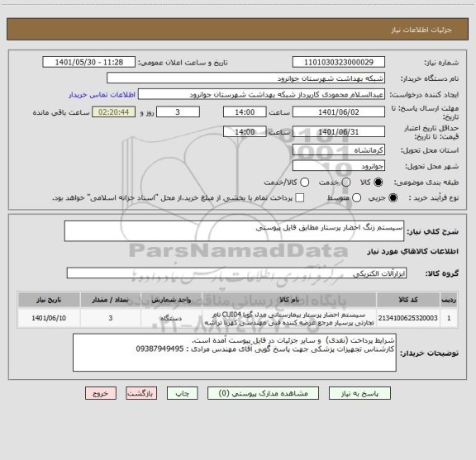This screenshot has height=460, width=476.
Task: Open مشاهده مدارک پیوستی (0) button
Action: pos(263,393)
